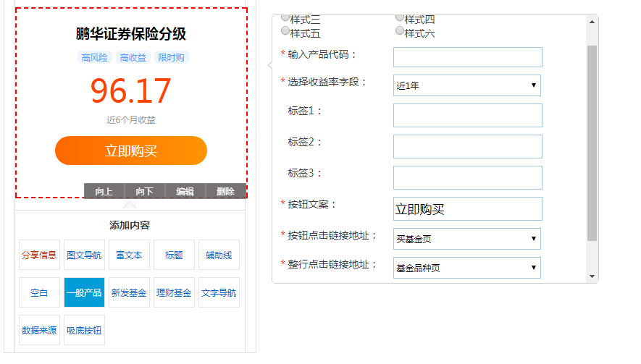Click the 近6个月收益 caption
This screenshot has width=641, height=364.
click(131, 119)
